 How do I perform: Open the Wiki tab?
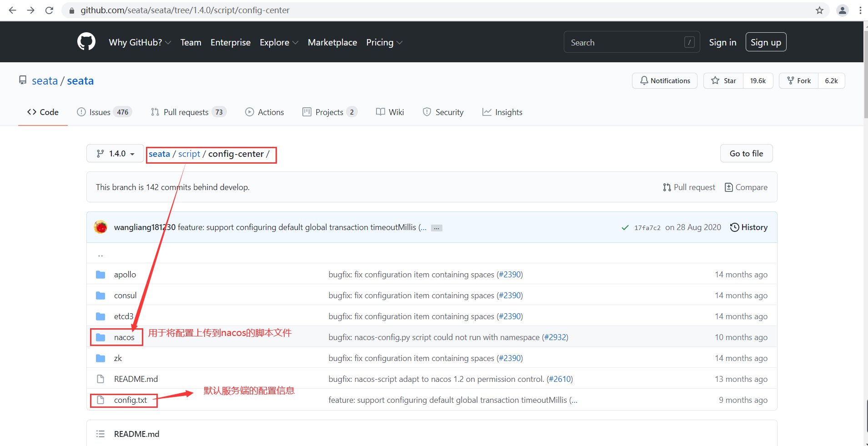390,112
